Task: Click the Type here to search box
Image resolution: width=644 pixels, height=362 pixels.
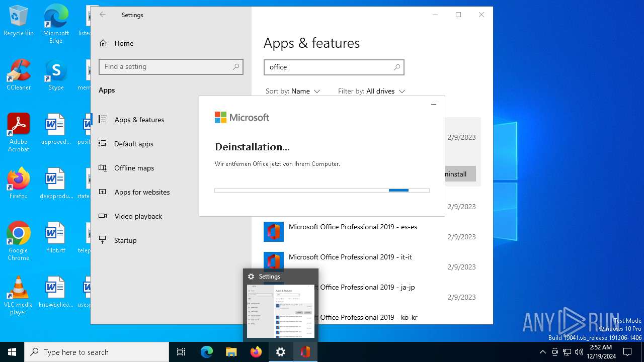Action: point(97,352)
